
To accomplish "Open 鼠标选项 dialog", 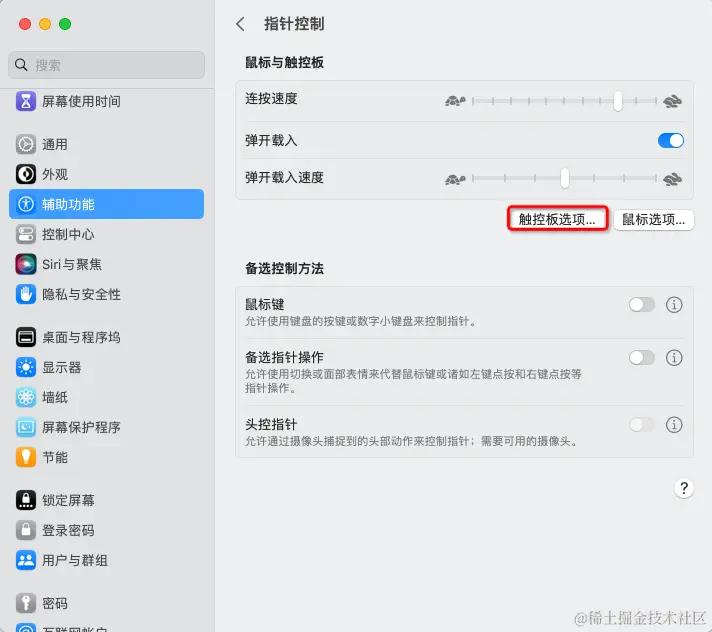I will click(x=653, y=220).
